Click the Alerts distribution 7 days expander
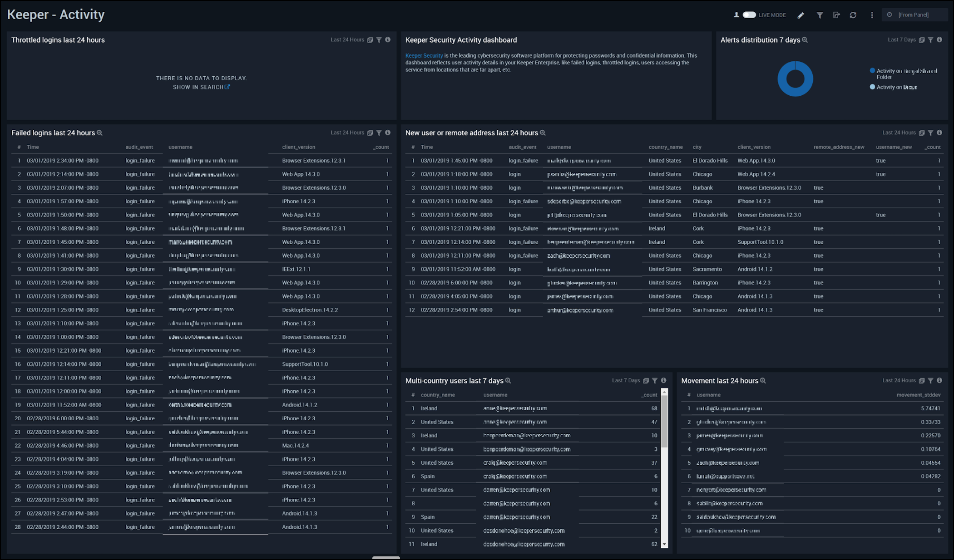The image size is (954, 560). click(x=805, y=40)
